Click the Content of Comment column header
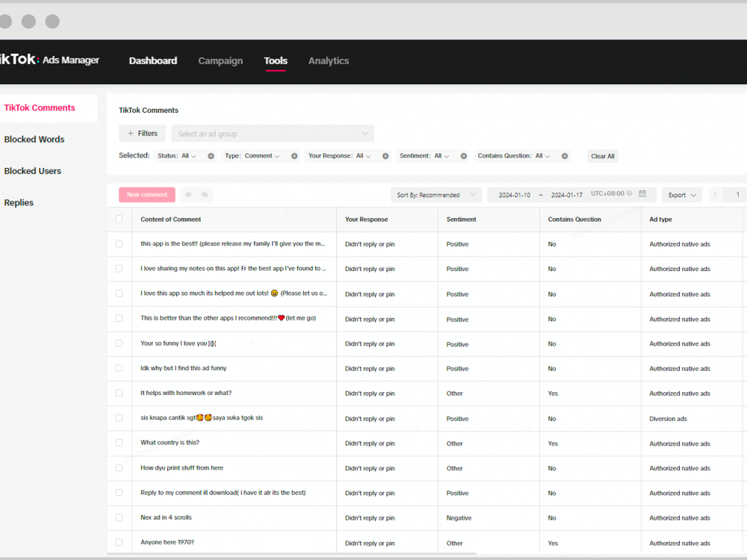 pyautogui.click(x=170, y=220)
